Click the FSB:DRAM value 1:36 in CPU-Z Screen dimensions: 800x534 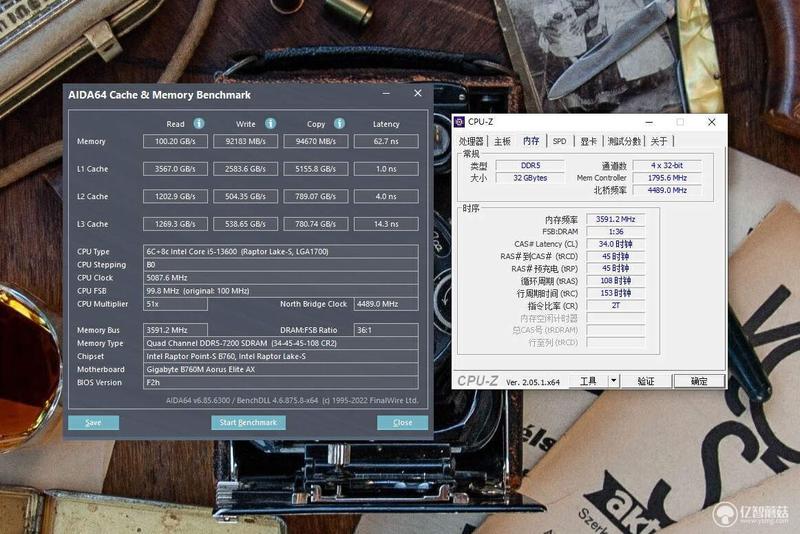pyautogui.click(x=616, y=232)
